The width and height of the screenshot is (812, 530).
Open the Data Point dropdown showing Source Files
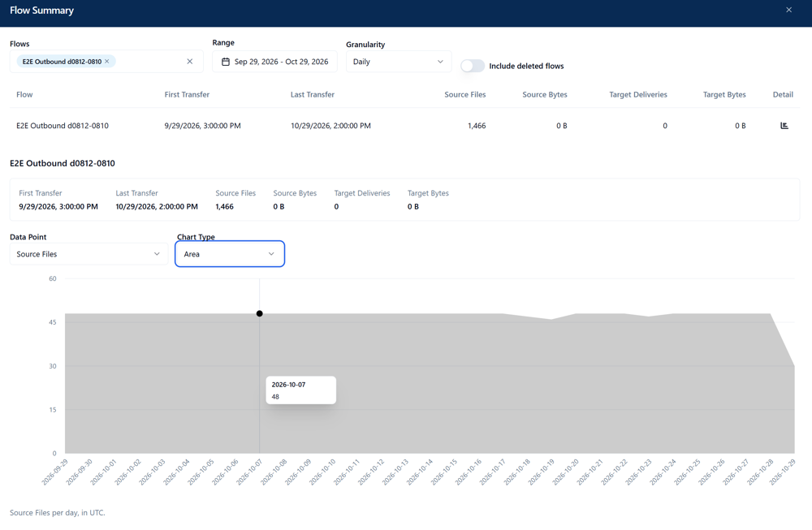tap(89, 254)
